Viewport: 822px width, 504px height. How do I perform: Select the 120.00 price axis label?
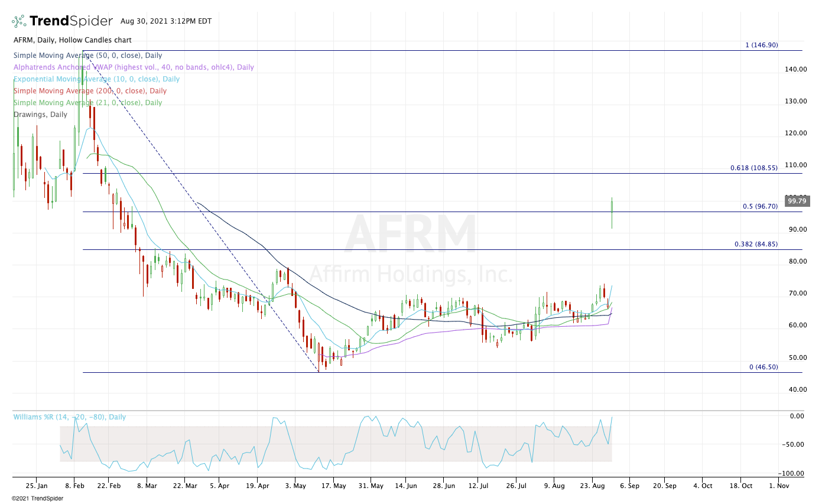(796, 133)
